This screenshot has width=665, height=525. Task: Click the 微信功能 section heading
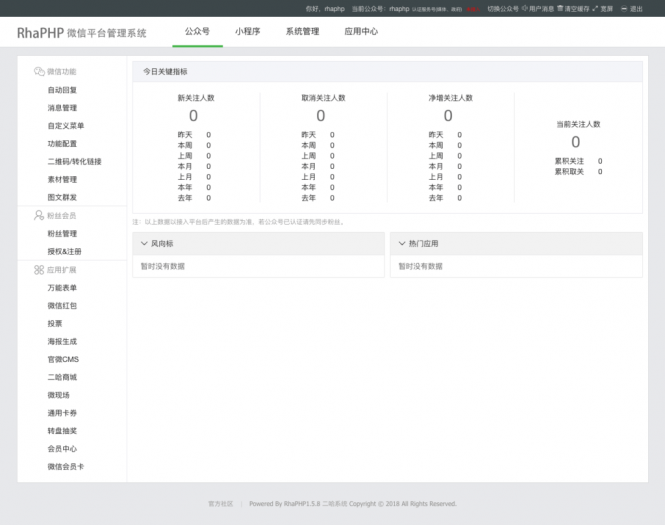[61, 72]
